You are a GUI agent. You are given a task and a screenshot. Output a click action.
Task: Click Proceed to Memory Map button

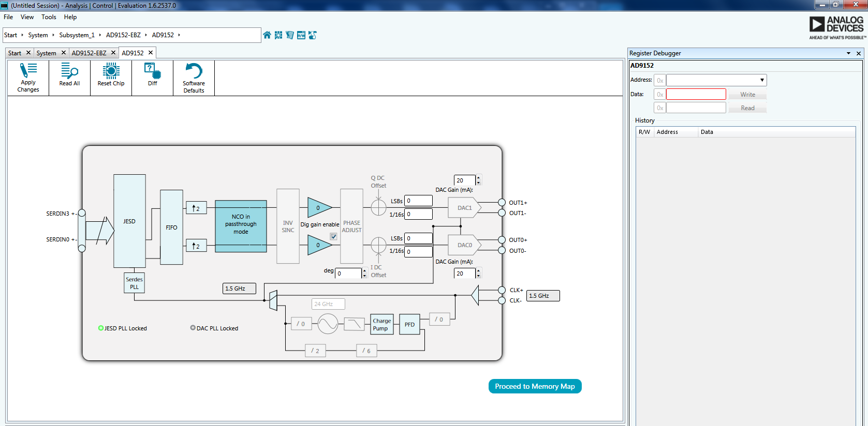pyautogui.click(x=535, y=386)
